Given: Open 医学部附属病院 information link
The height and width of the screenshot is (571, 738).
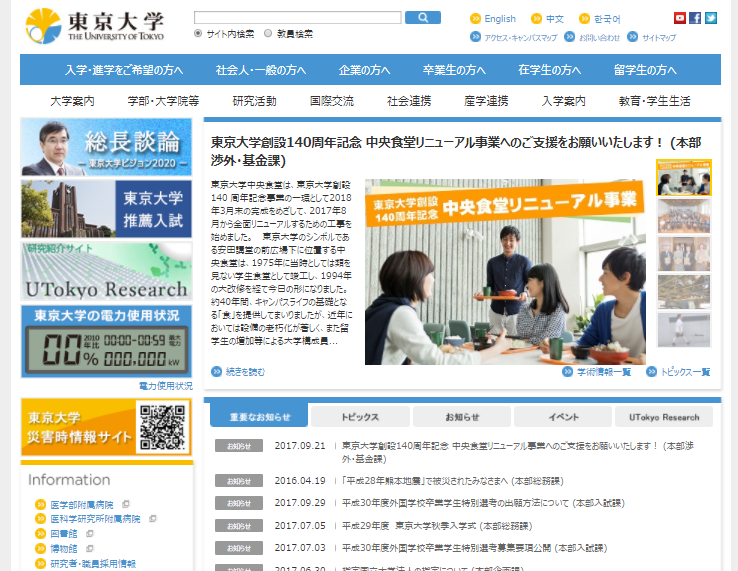Looking at the screenshot, I should 82,505.
